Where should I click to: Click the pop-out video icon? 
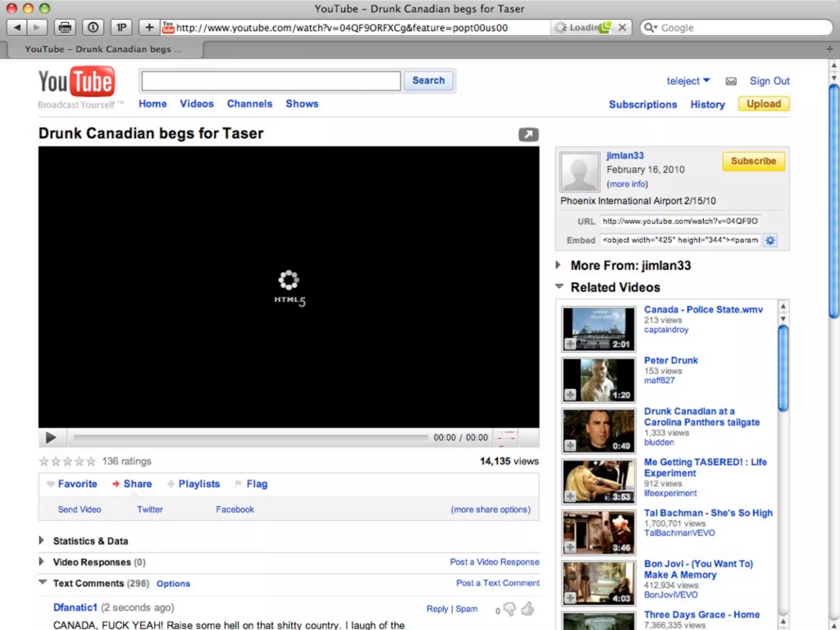[528, 135]
